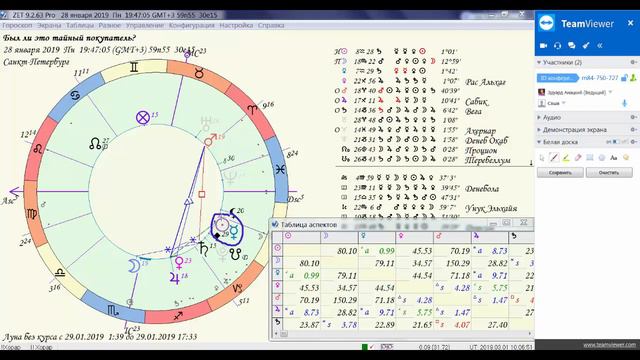Screen dimensions: 640x360
Task: Collapse the Белая доска section
Action: tap(539, 142)
